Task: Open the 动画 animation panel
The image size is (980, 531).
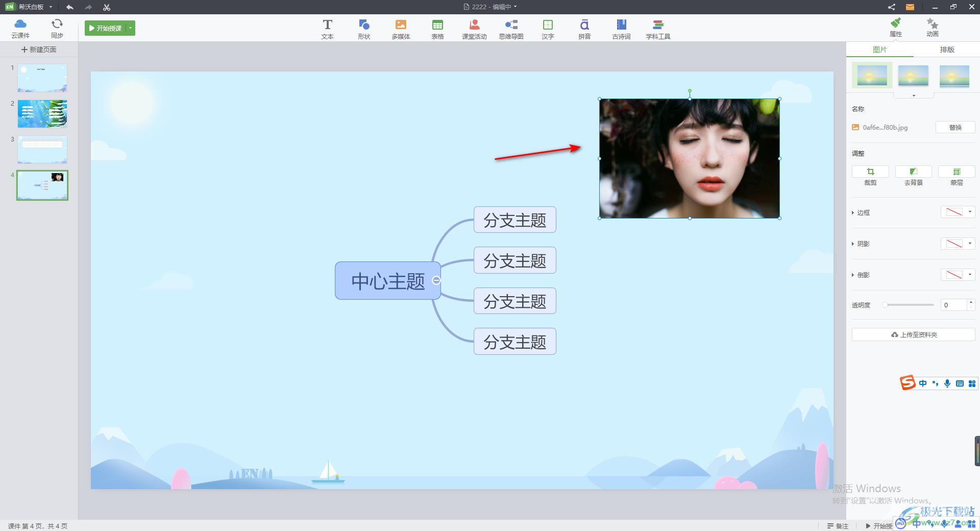Action: pos(933,27)
